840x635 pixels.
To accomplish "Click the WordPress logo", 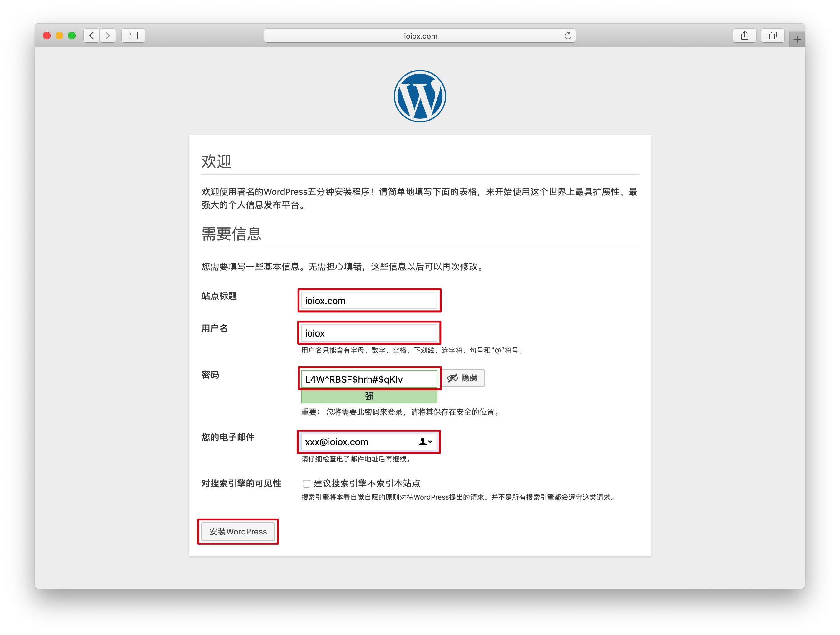I will pos(420,96).
